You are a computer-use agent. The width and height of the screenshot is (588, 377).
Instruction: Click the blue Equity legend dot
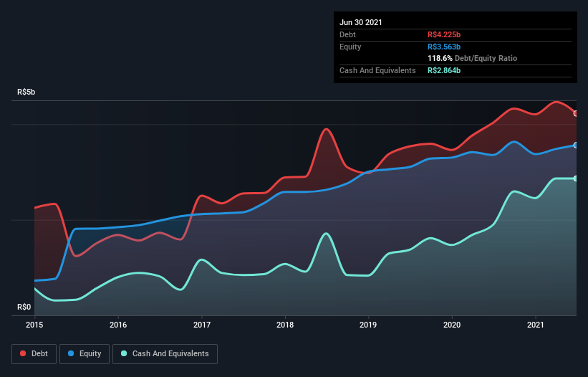(x=71, y=353)
